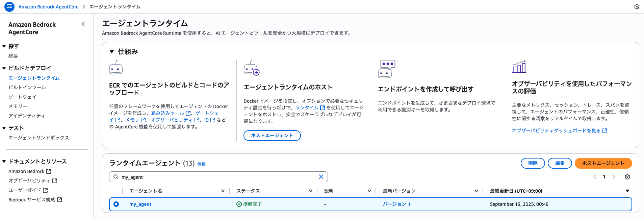Open the 情報 link beside ランタイムエージェント
This screenshot has height=218, width=644.
pos(202,164)
